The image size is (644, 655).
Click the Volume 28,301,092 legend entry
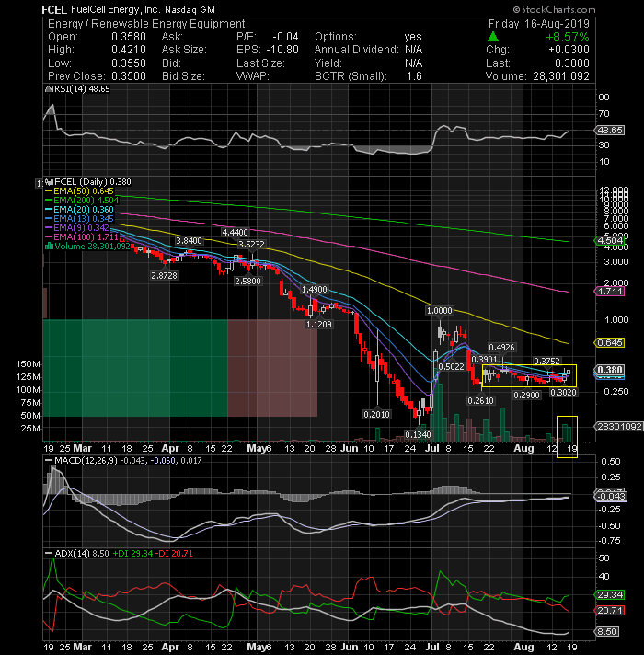click(87, 246)
